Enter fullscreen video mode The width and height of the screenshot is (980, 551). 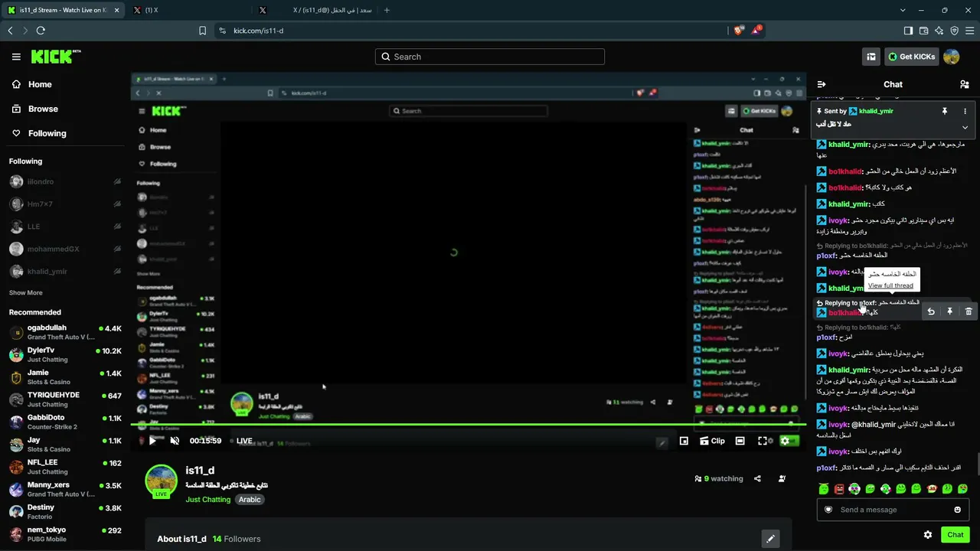pos(763,441)
